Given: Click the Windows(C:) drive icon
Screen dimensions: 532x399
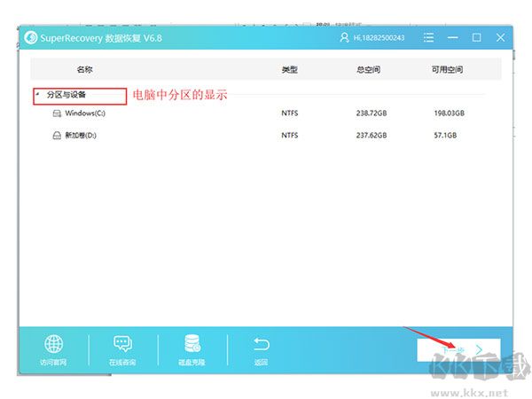Looking at the screenshot, I should [57, 113].
